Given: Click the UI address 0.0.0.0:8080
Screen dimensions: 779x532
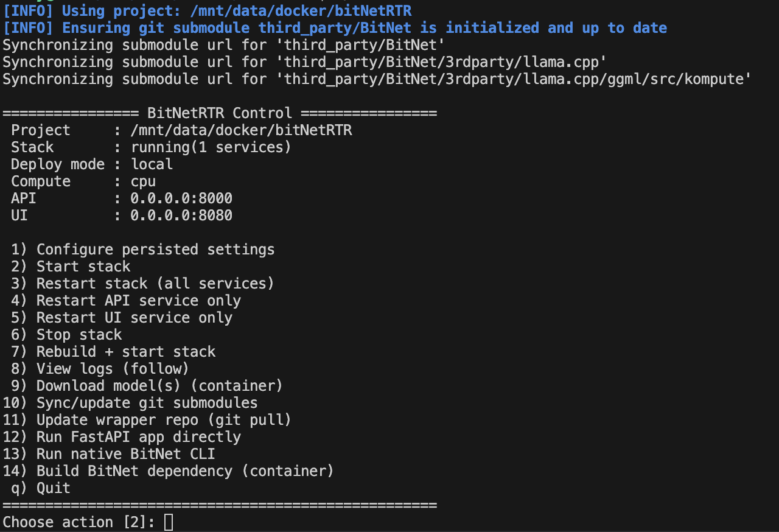Looking at the screenshot, I should pyautogui.click(x=181, y=215).
